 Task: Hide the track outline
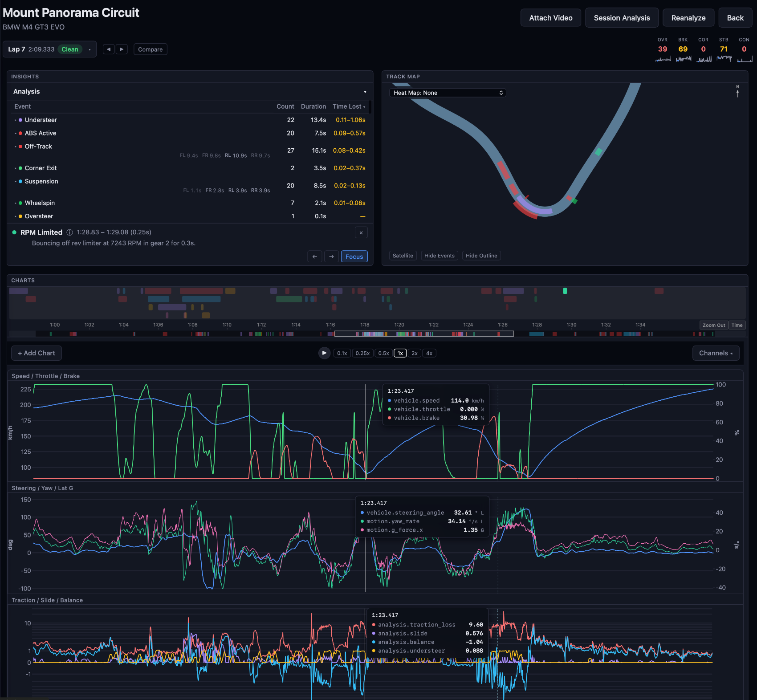pyautogui.click(x=481, y=256)
